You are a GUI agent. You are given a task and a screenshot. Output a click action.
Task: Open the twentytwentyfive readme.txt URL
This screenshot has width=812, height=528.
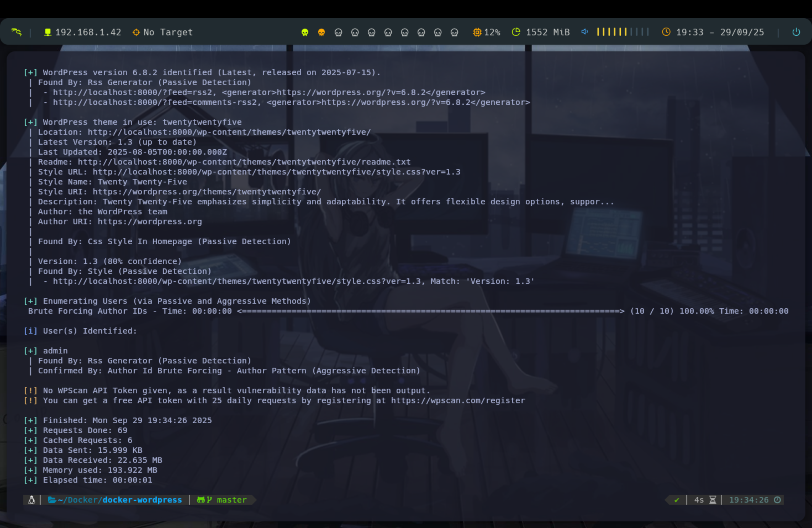tap(244, 162)
